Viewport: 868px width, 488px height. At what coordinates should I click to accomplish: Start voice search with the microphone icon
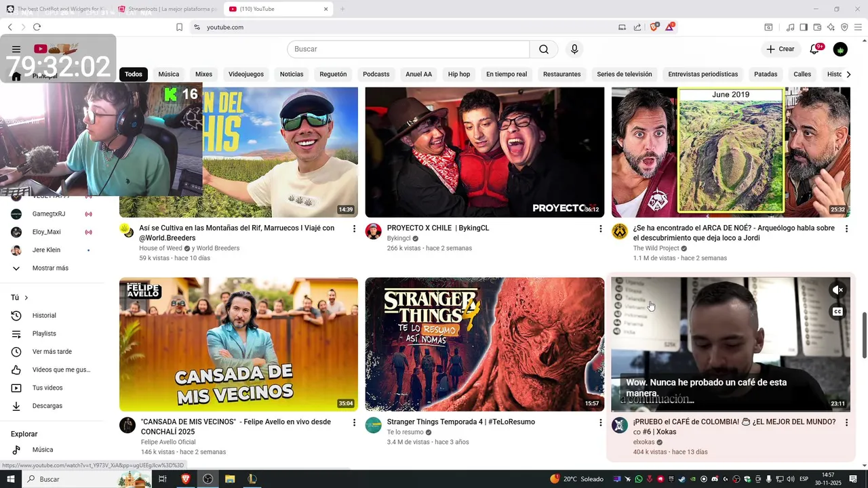[574, 49]
